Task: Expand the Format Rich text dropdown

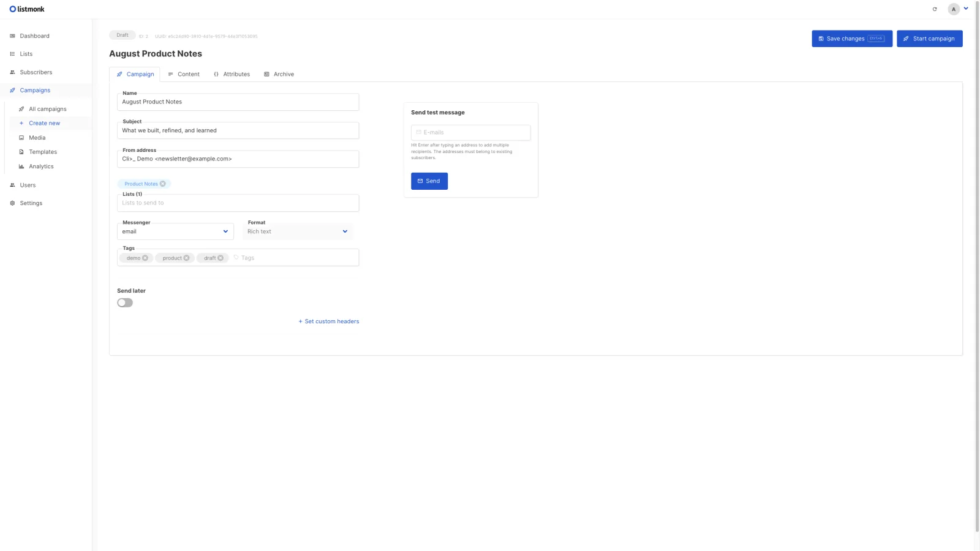Action: click(298, 231)
